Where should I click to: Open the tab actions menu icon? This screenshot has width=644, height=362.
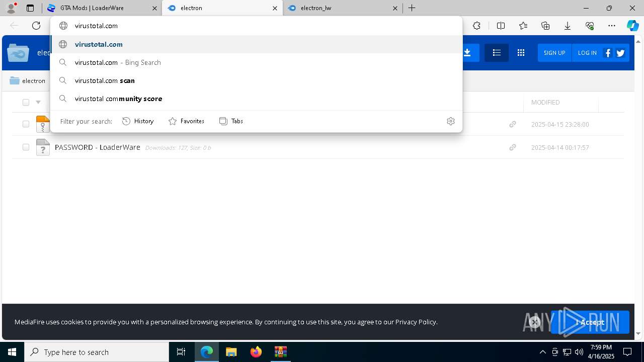click(x=30, y=8)
